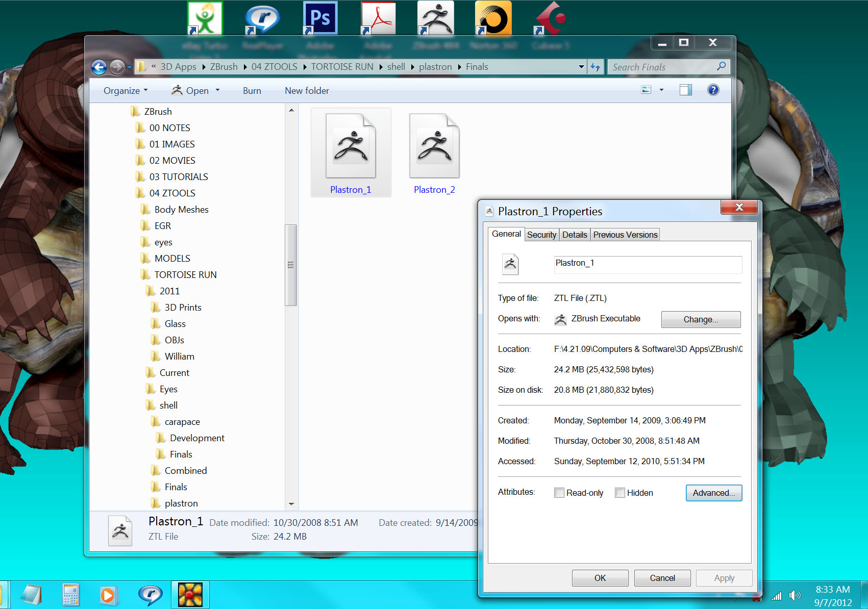
Task: Click the Back navigation arrow in Explorer
Action: 98,67
